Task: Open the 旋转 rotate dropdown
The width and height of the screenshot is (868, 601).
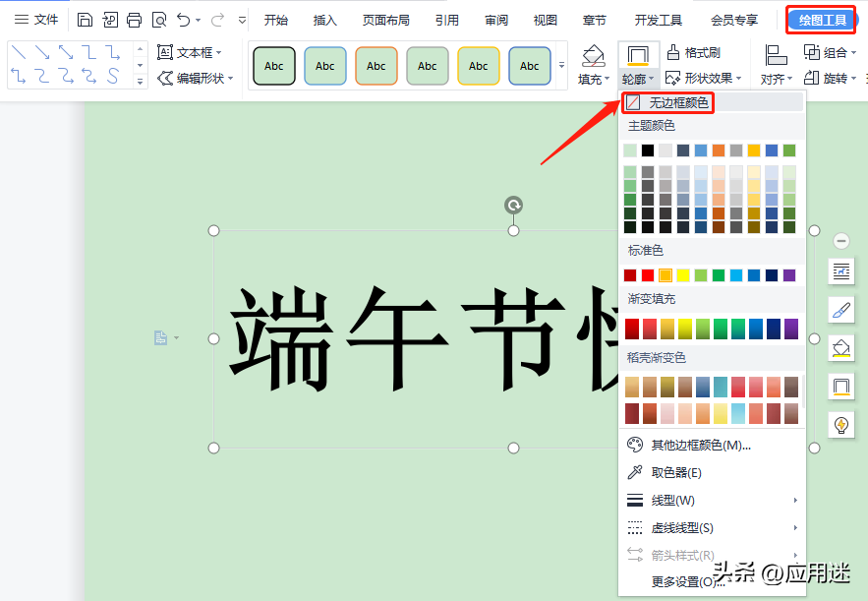Action: point(830,78)
